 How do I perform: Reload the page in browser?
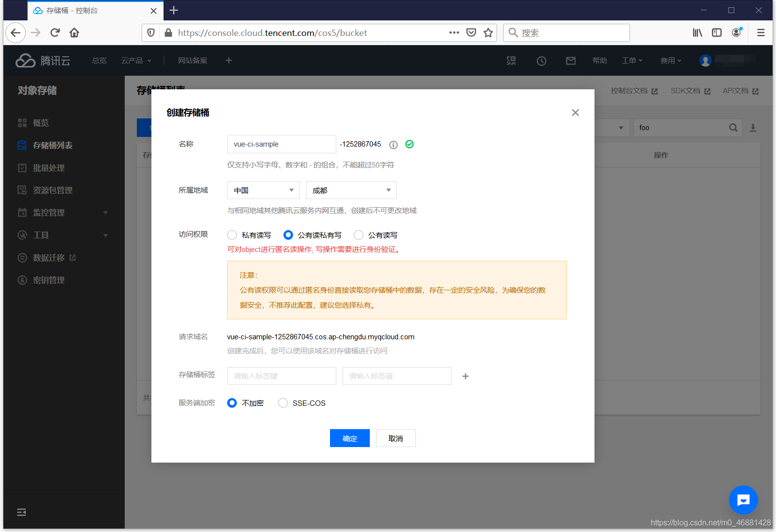pos(55,33)
